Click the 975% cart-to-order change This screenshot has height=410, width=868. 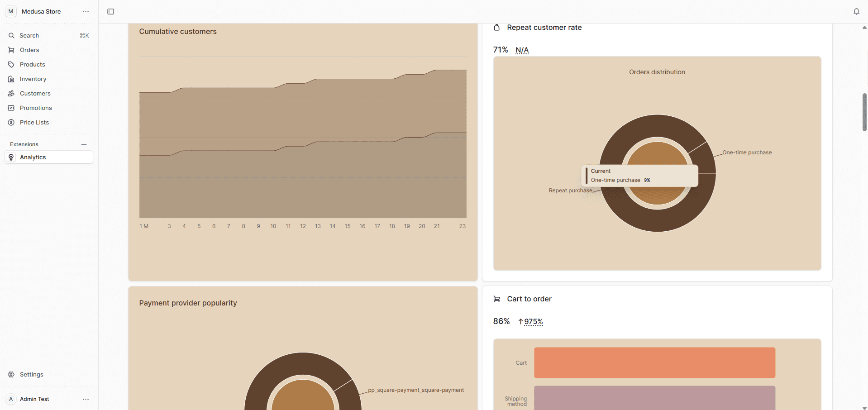point(533,322)
